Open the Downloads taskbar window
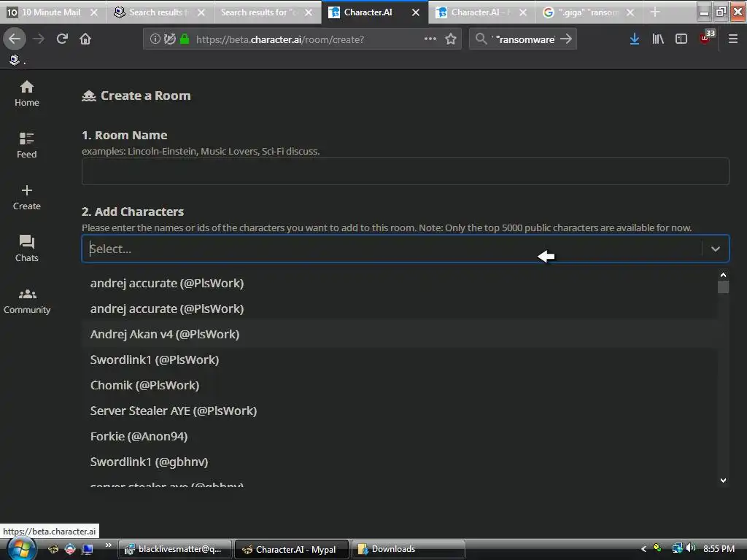The width and height of the screenshot is (747, 560). [x=409, y=549]
